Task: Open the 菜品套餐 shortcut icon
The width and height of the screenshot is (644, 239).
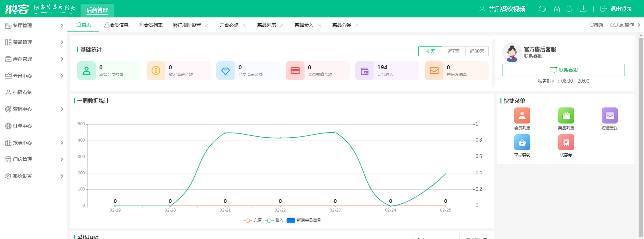Action: pyautogui.click(x=522, y=143)
